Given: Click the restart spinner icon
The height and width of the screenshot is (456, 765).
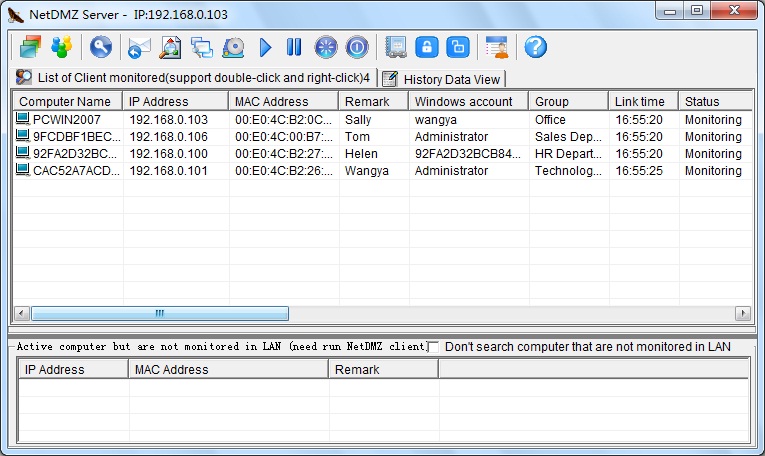Looking at the screenshot, I should tap(326, 47).
